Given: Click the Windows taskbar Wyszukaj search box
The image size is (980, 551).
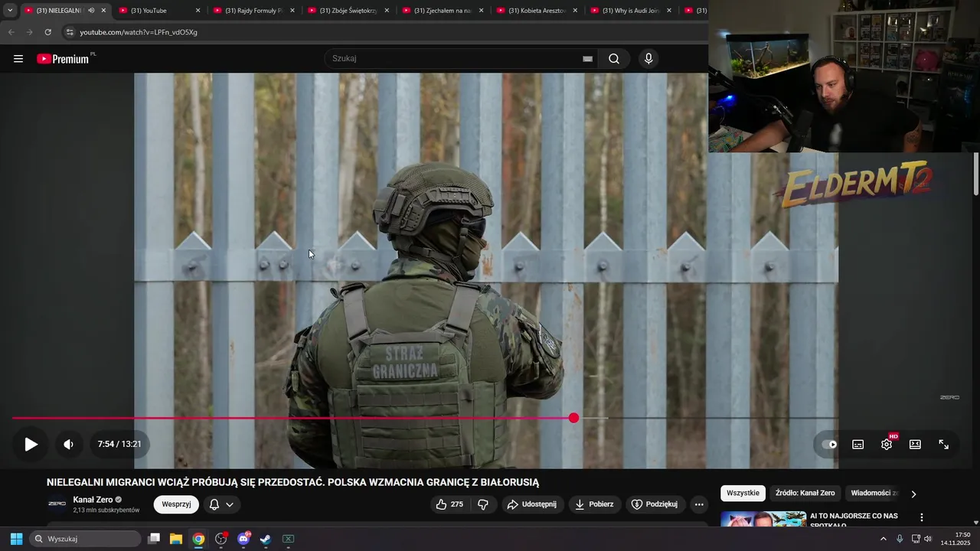Looking at the screenshot, I should pos(85,539).
